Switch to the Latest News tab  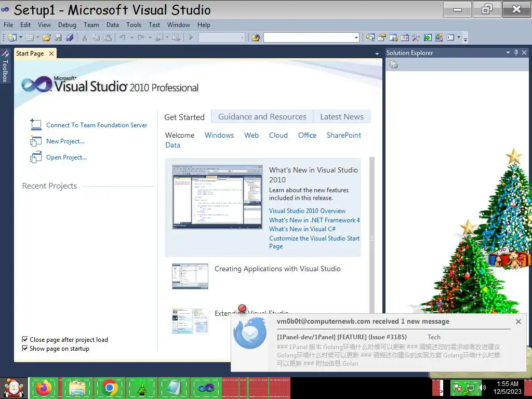342,117
